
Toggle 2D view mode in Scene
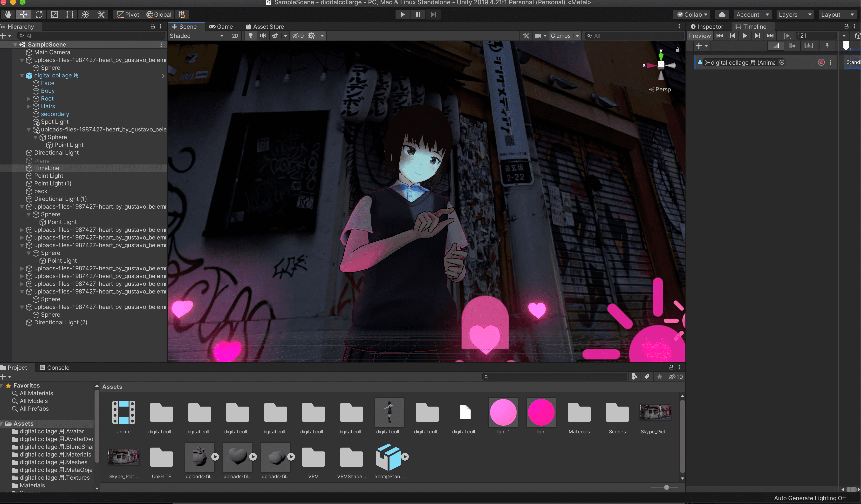click(x=235, y=35)
